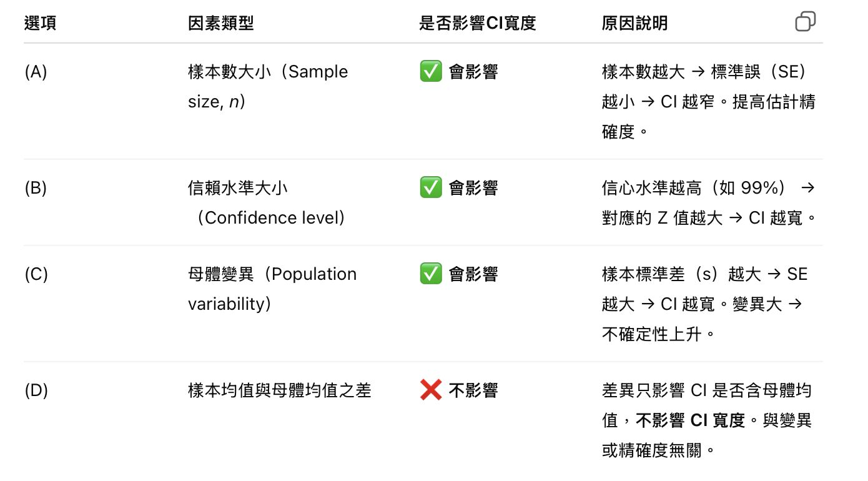Viewport: 868px width, 481px height.
Task: Click the green checkmark in row (A)
Action: [430, 72]
